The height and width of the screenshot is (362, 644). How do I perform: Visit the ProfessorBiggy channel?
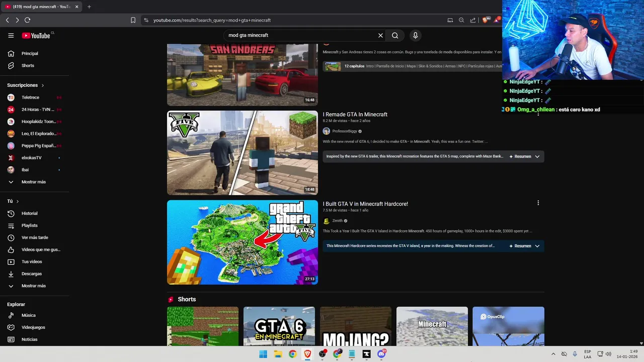click(345, 131)
